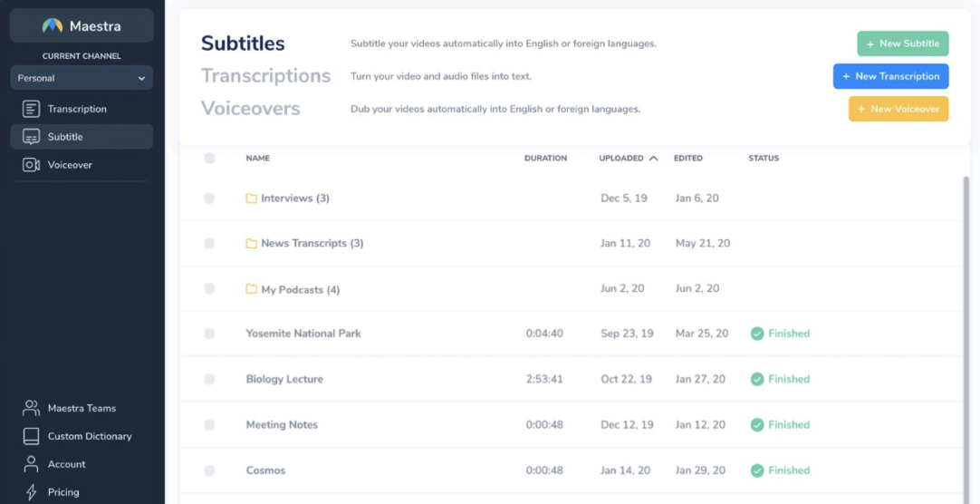Click the Maestra logo icon
The image size is (980, 504).
(53, 26)
